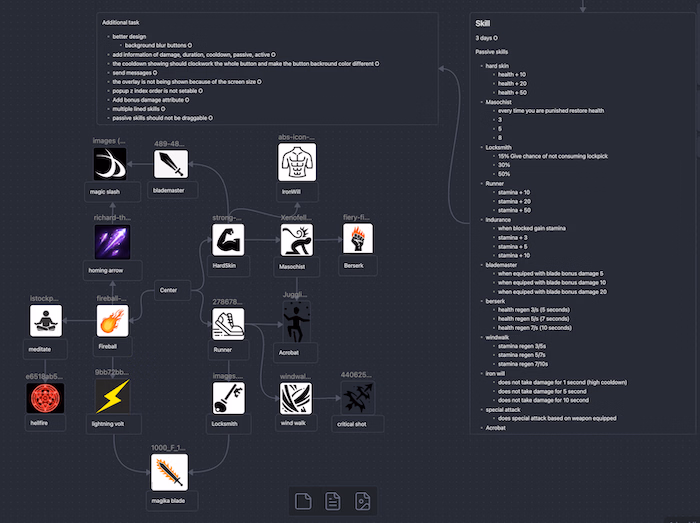Select the IronWill torso image
This screenshot has width=700, height=523.
[297, 162]
